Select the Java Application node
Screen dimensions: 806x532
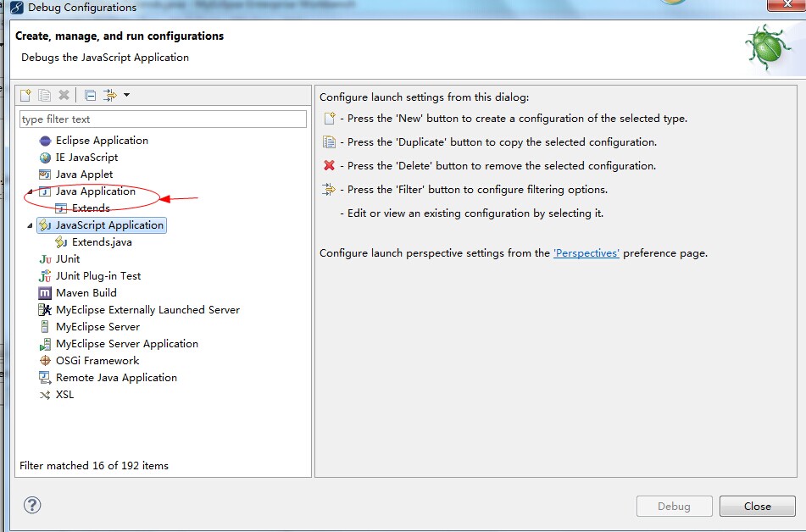[x=96, y=191]
